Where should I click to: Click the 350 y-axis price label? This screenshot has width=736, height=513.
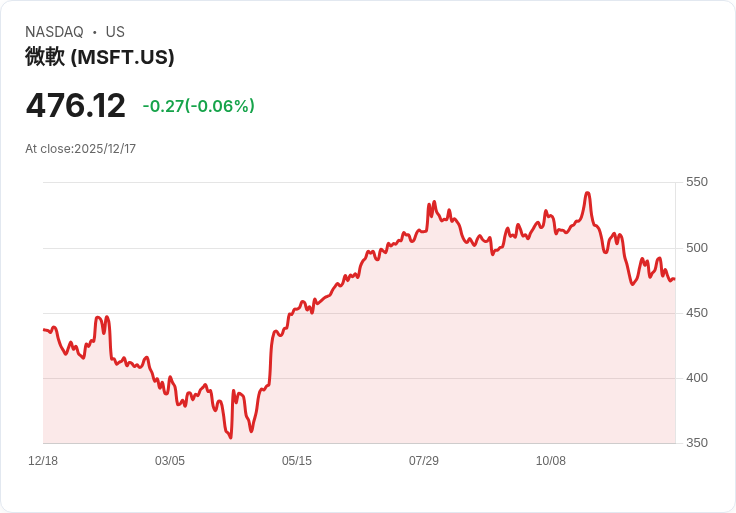pyautogui.click(x=697, y=443)
